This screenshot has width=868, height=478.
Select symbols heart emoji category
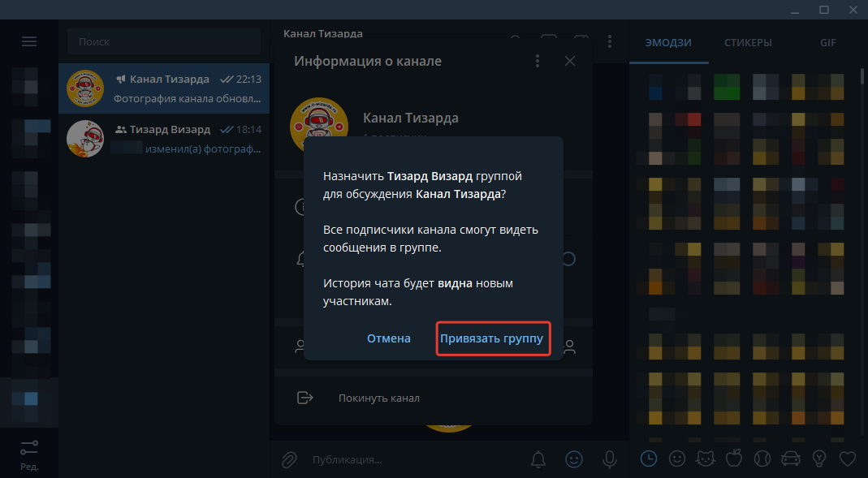click(x=848, y=458)
